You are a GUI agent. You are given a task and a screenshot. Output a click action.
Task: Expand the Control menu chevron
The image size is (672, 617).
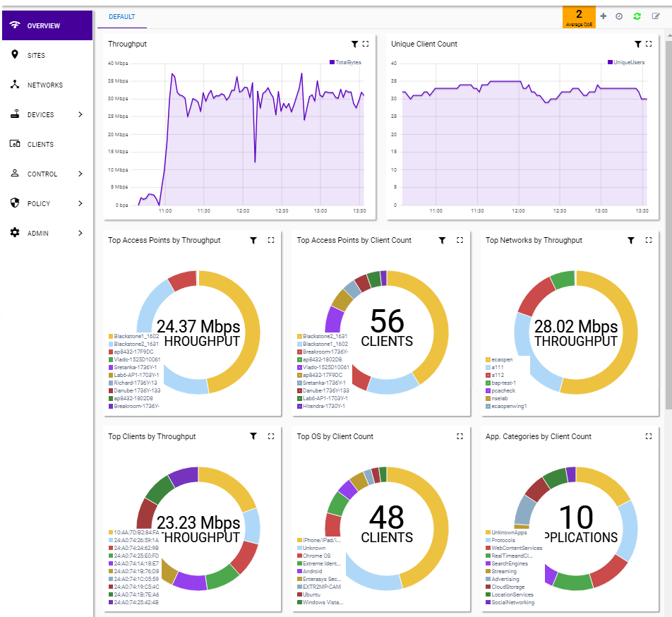pos(80,174)
